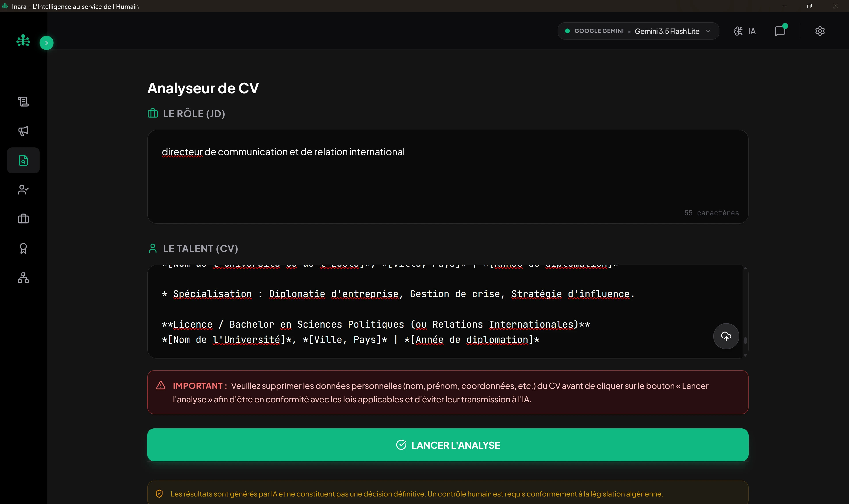Open the briefcase sidebar icon

[23, 219]
